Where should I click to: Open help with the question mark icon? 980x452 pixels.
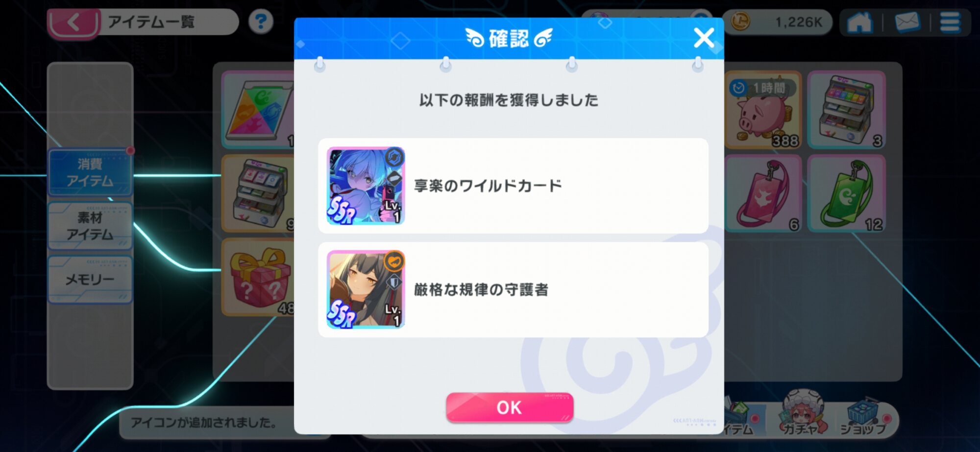[x=261, y=22]
